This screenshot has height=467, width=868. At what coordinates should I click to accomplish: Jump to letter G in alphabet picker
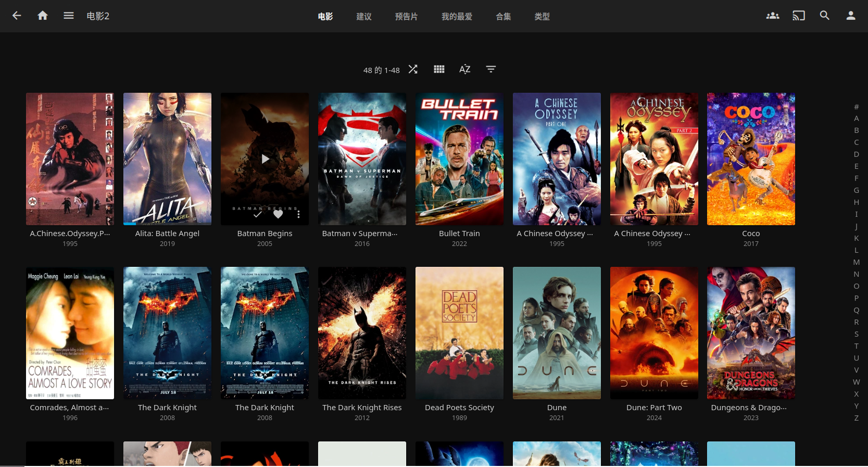tap(856, 190)
